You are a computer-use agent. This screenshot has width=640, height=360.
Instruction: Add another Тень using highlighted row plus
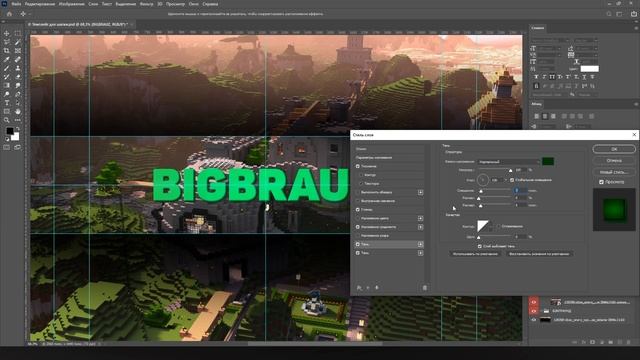click(420, 244)
